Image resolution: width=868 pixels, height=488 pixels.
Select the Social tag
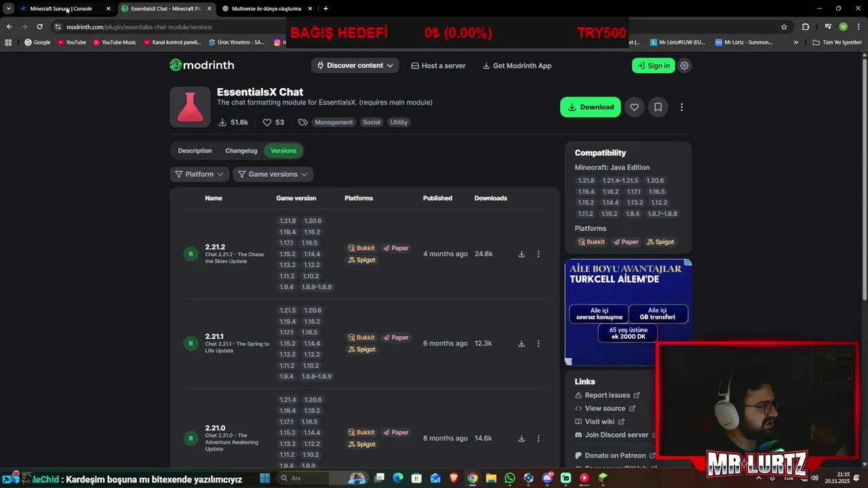372,122
